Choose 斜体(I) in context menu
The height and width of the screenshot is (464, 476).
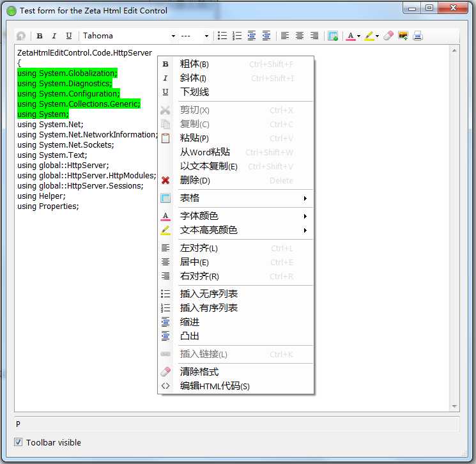coord(236,78)
